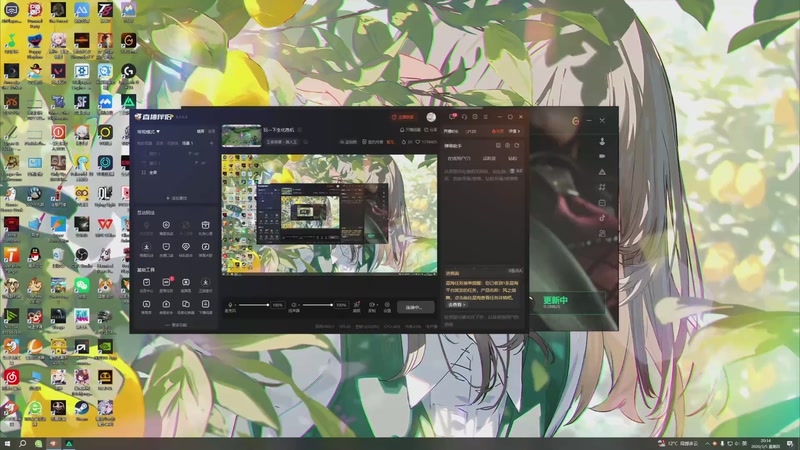
Task: Open the hamburger menu icon in title bar
Action: tap(486, 117)
